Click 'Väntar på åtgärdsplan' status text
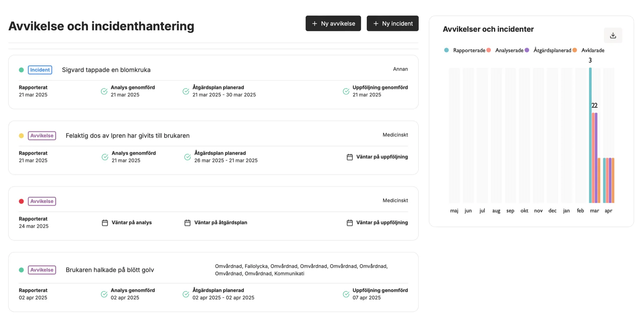The width and height of the screenshot is (644, 335). 221,223
